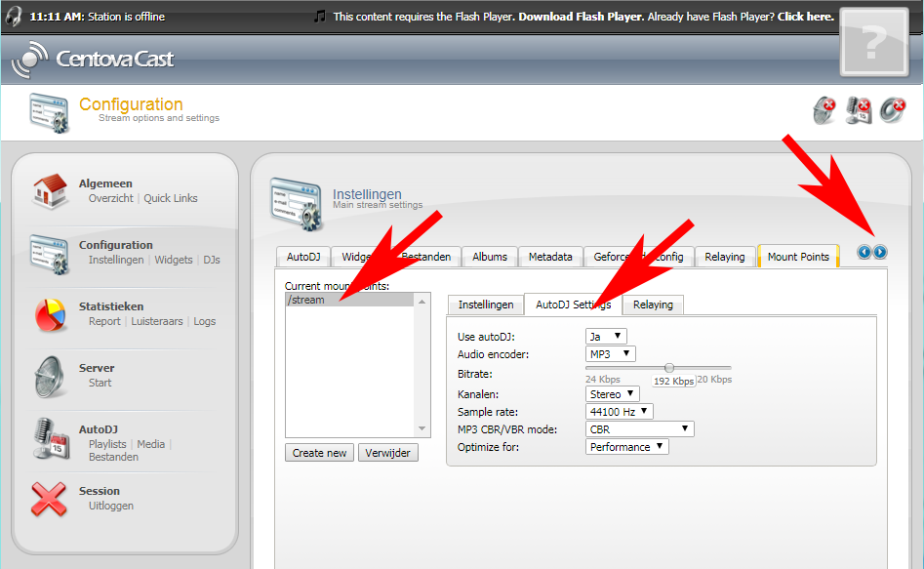Screen dimensions: 924x569
Task: Click the Verwijder button
Action: 387,453
